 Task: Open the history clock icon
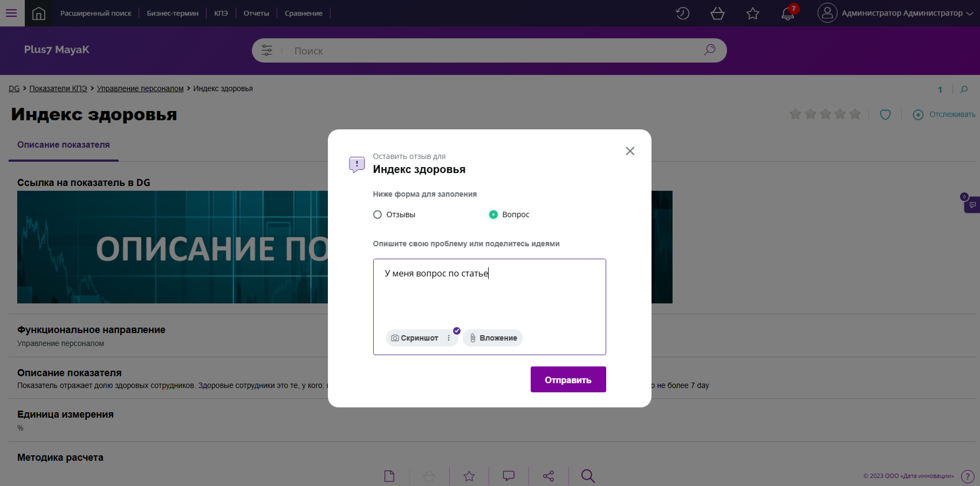pyautogui.click(x=682, y=13)
